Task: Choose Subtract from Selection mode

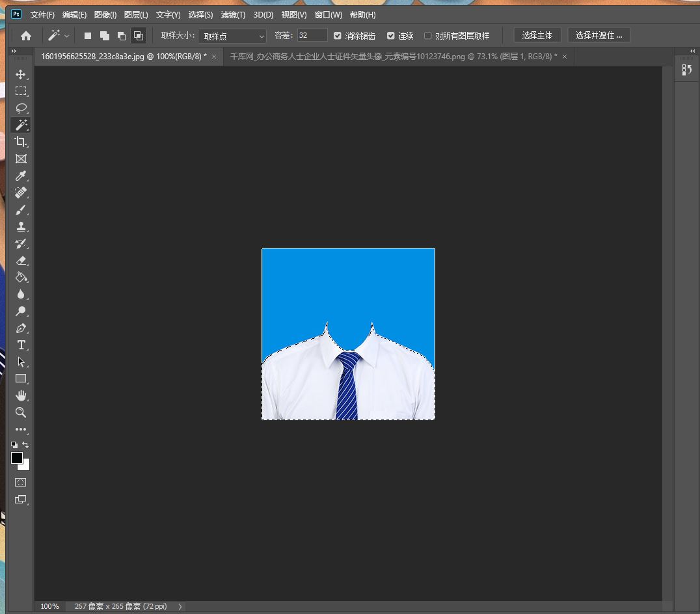Action: [x=122, y=36]
